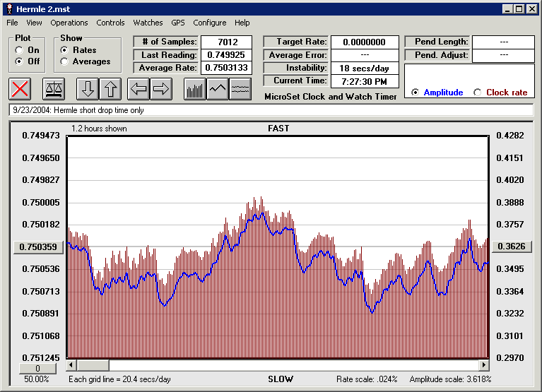Image resolution: width=542 pixels, height=392 pixels.
Task: Choose the Clock rate radio option
Action: (478, 93)
